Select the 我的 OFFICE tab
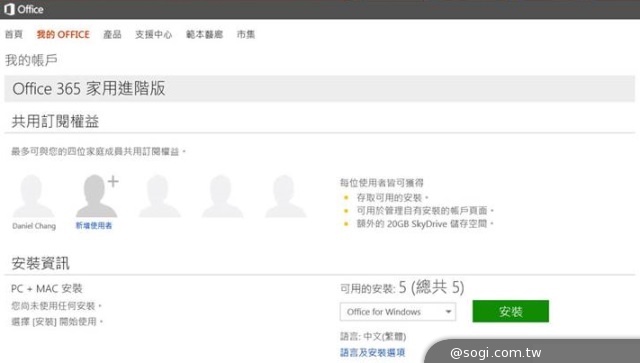 click(63, 34)
